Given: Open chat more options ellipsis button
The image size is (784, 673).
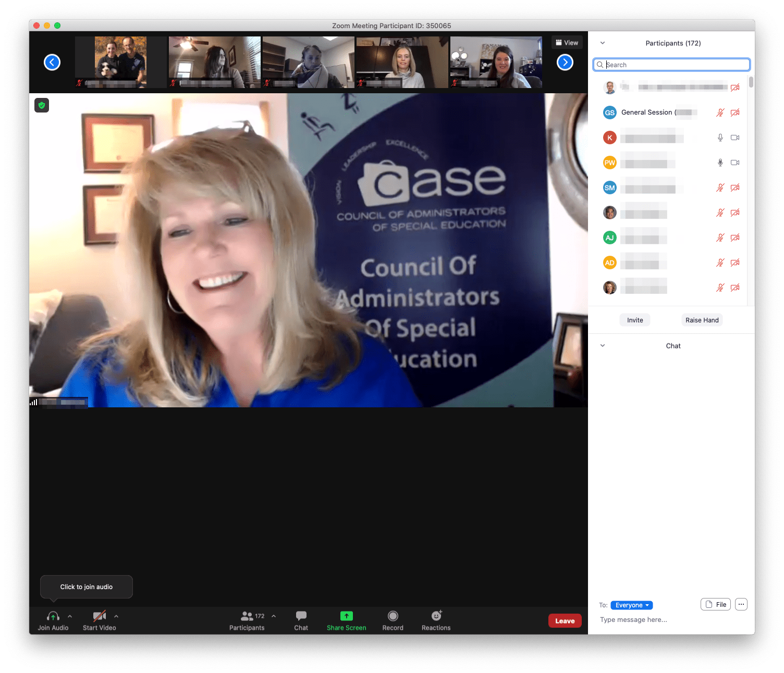Looking at the screenshot, I should [x=741, y=604].
